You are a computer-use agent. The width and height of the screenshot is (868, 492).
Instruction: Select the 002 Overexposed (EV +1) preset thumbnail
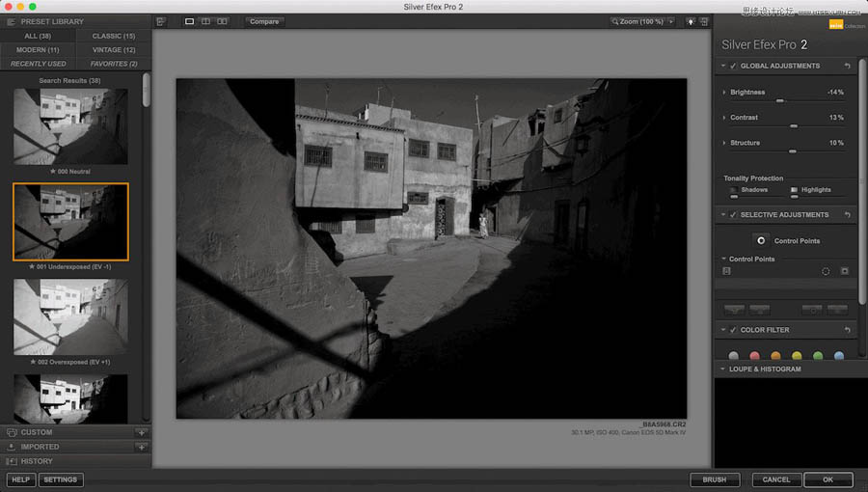click(70, 317)
